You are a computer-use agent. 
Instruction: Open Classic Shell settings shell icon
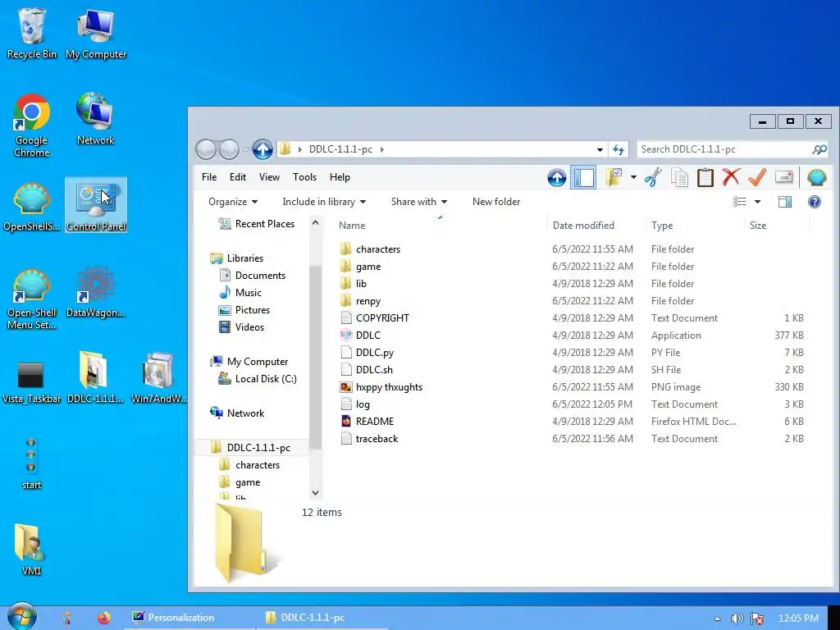[816, 177]
